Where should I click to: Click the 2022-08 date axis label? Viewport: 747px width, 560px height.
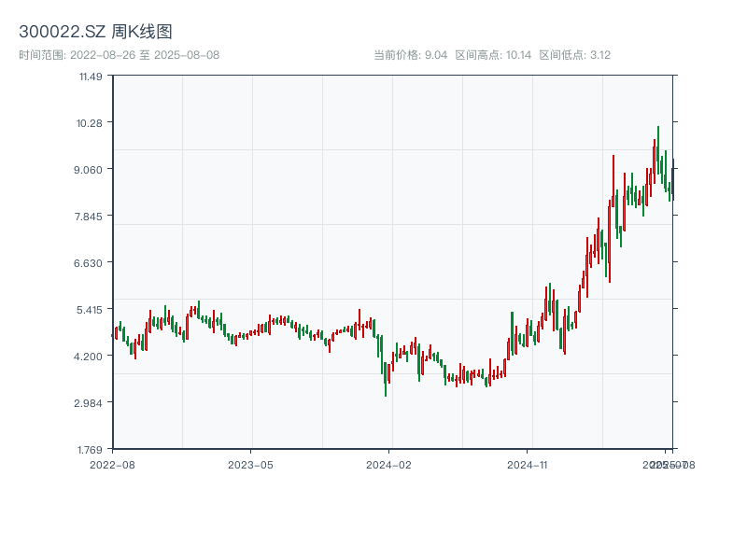pyautogui.click(x=112, y=464)
